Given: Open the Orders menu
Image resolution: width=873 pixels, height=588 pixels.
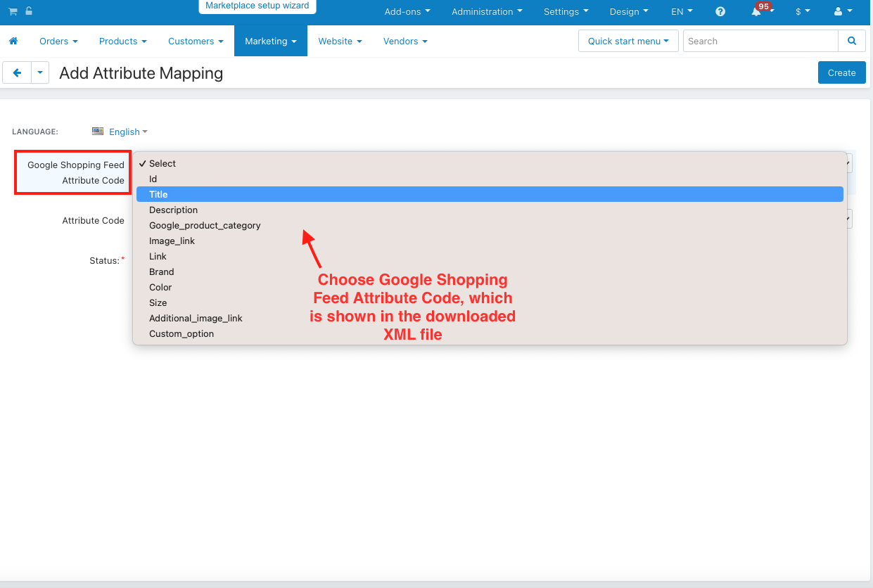Looking at the screenshot, I should click(58, 41).
